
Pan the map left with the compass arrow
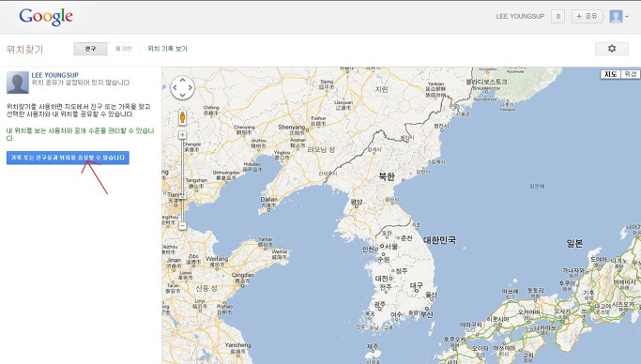coord(175,87)
